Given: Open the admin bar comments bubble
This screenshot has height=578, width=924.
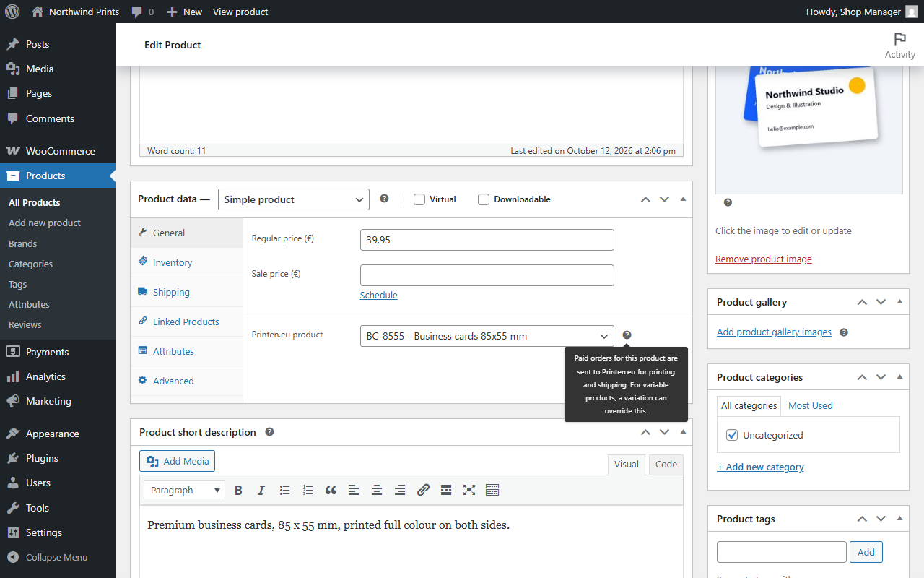Looking at the screenshot, I should tap(143, 12).
